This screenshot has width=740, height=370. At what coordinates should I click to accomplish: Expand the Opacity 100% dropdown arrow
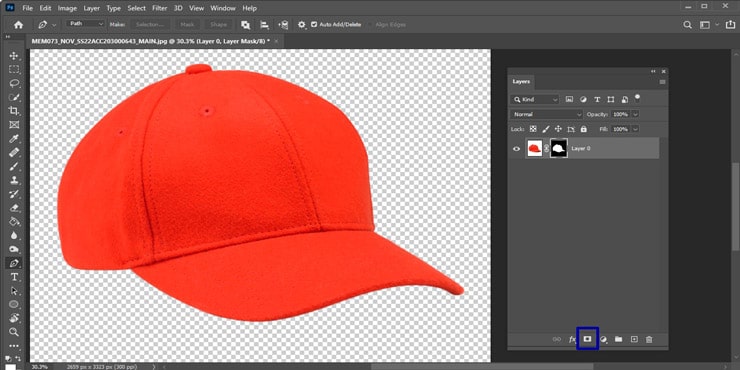635,114
